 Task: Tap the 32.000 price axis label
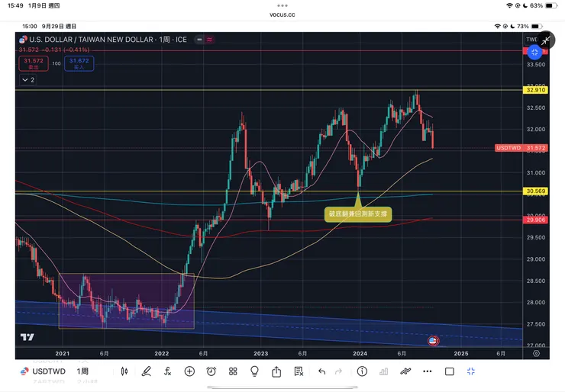[536, 129]
